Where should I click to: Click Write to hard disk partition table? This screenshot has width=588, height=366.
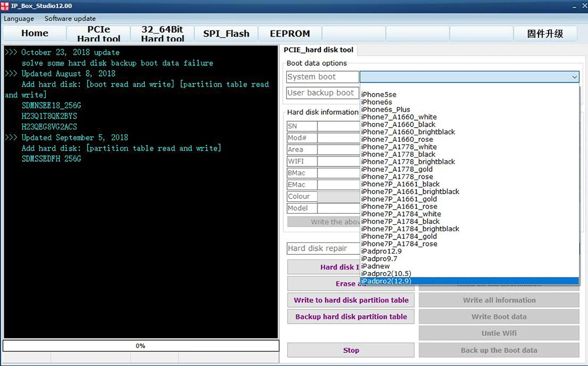(x=351, y=300)
